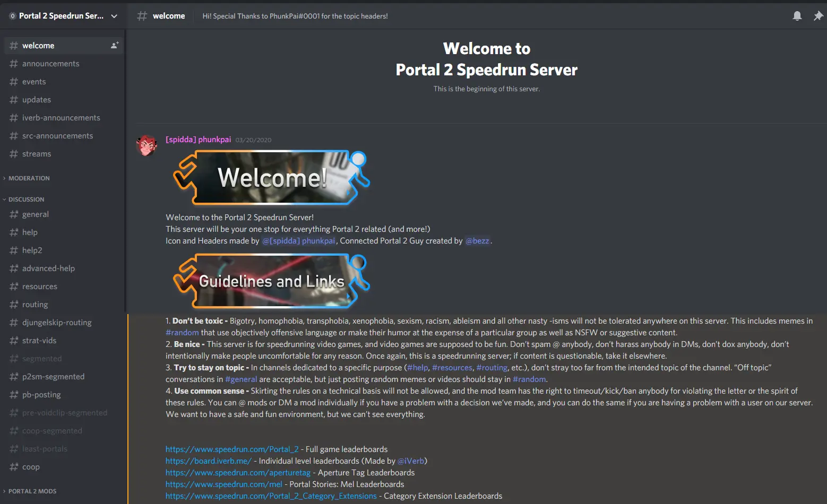Image resolution: width=827 pixels, height=504 pixels.
Task: Click the @bezz mention in the welcome message
Action: click(x=477, y=240)
